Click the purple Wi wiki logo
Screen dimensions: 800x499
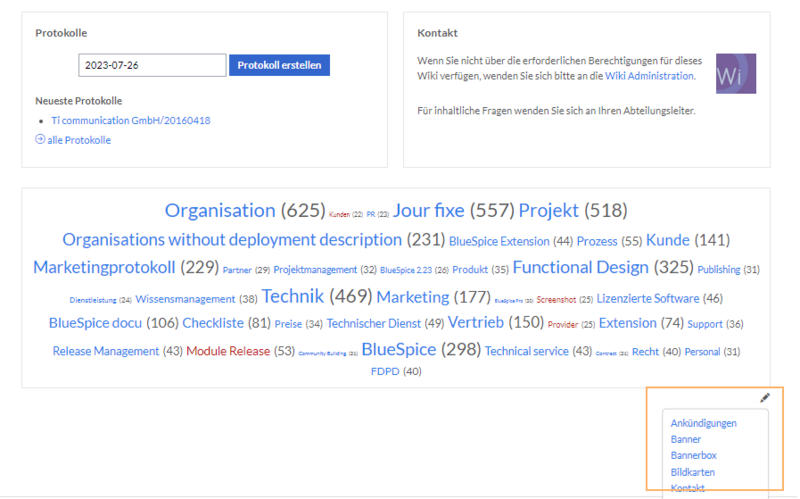coord(736,74)
